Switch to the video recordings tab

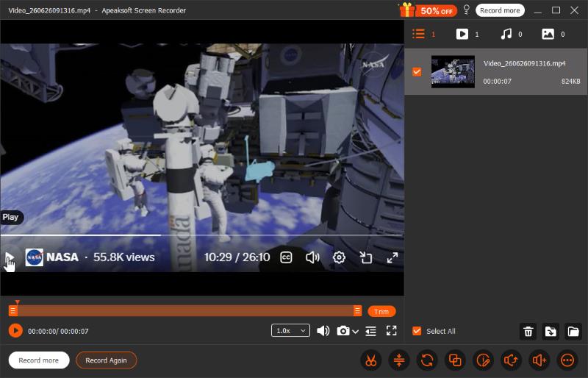tap(462, 34)
